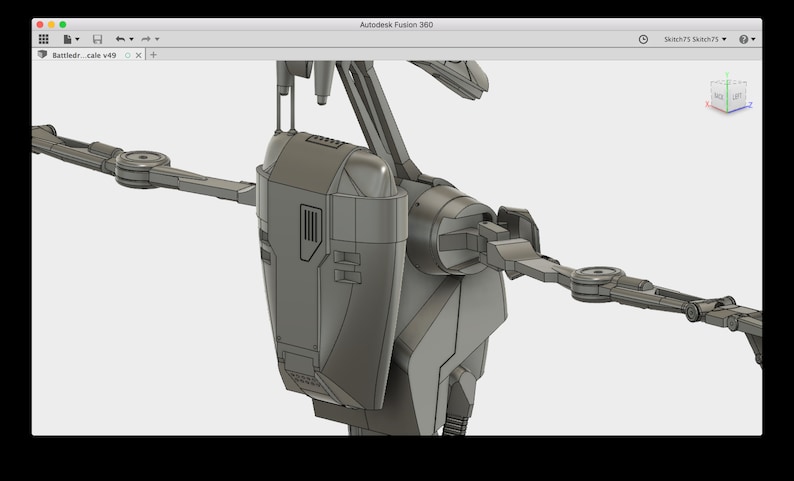The image size is (794, 481).
Task: Select the BACK face on the ViewCube
Action: pos(719,96)
